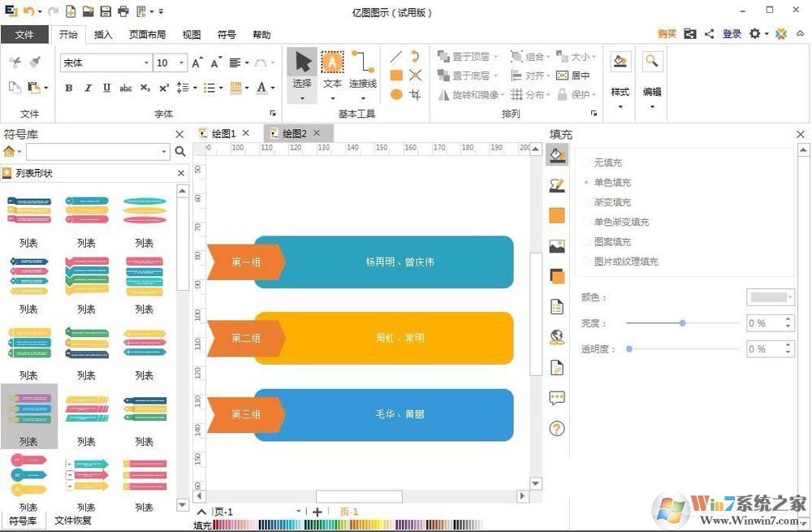812x532 pixels.
Task: Click the 登录 login link
Action: tap(731, 34)
